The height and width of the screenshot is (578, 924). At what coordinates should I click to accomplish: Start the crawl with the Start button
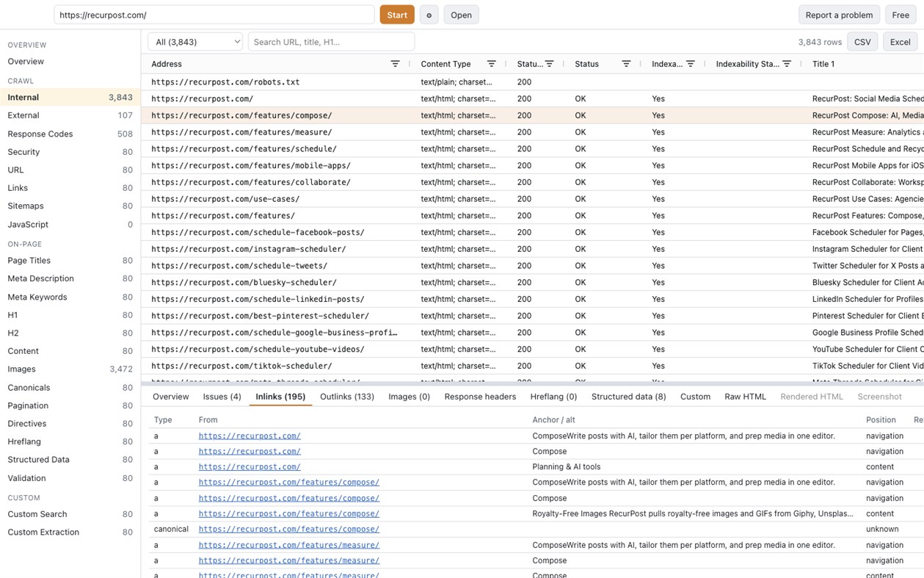point(397,15)
